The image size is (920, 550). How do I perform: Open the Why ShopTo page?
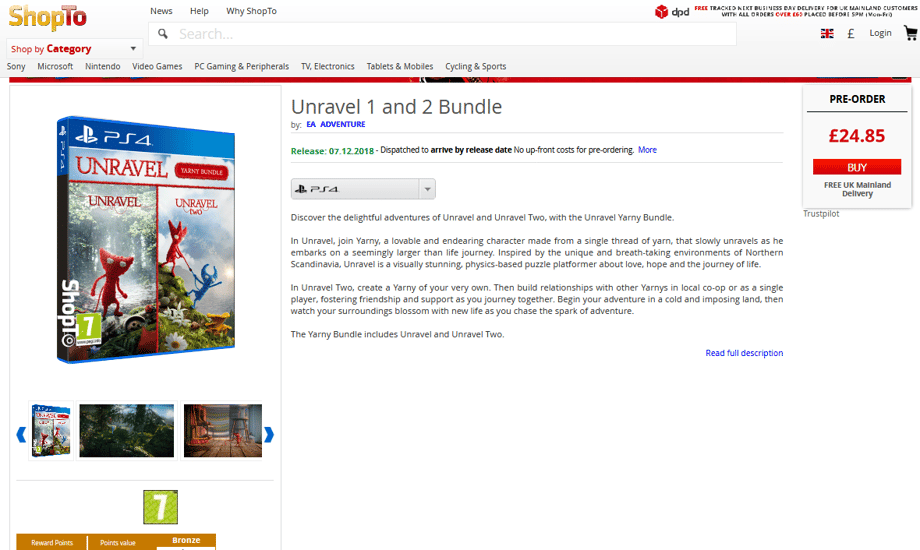(x=251, y=11)
